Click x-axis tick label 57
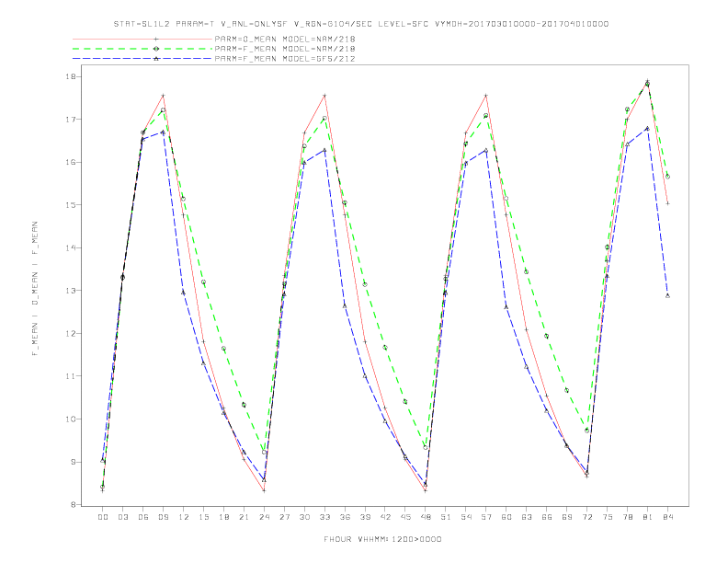This screenshot has width=728, height=563. point(486,517)
